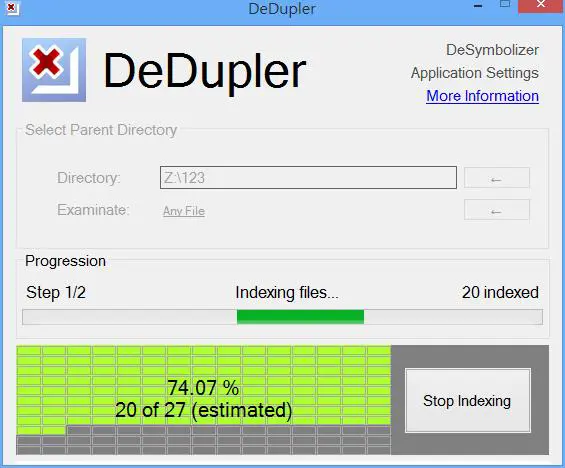Open Application Settings
This screenshot has width=565, height=468.
click(x=475, y=73)
